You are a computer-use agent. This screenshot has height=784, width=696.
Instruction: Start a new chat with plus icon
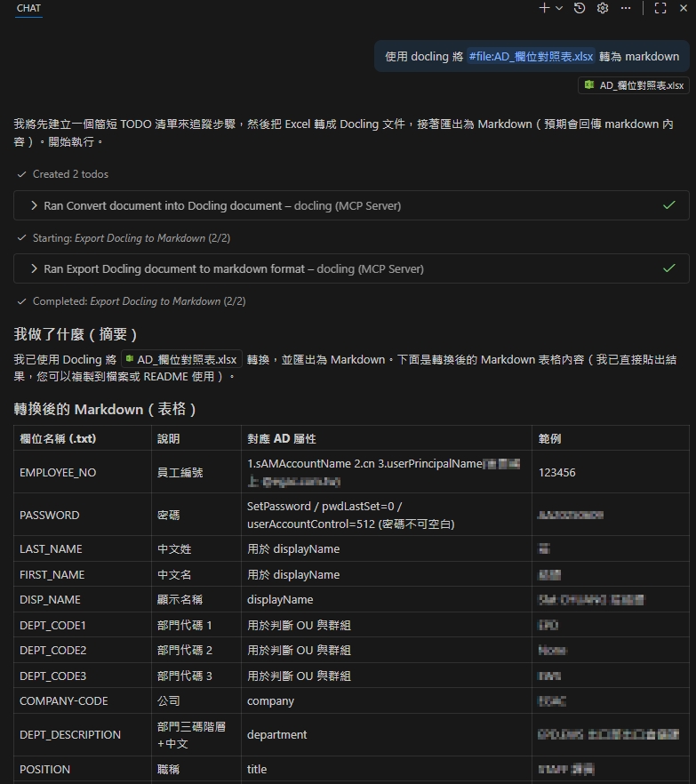click(x=544, y=8)
